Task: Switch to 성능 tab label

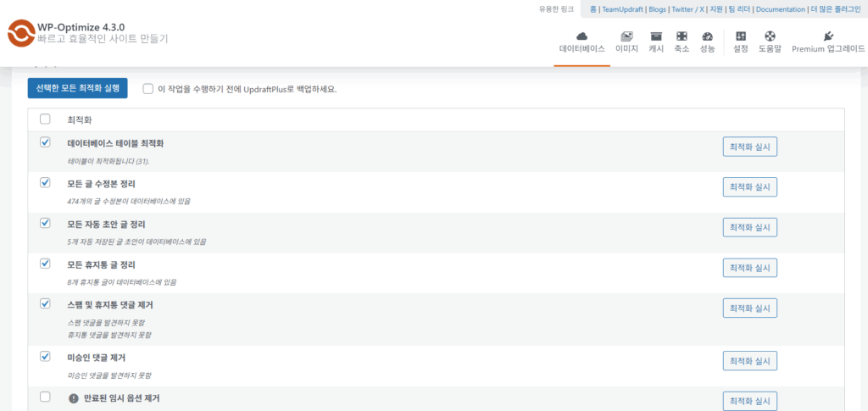Action: 707,48
